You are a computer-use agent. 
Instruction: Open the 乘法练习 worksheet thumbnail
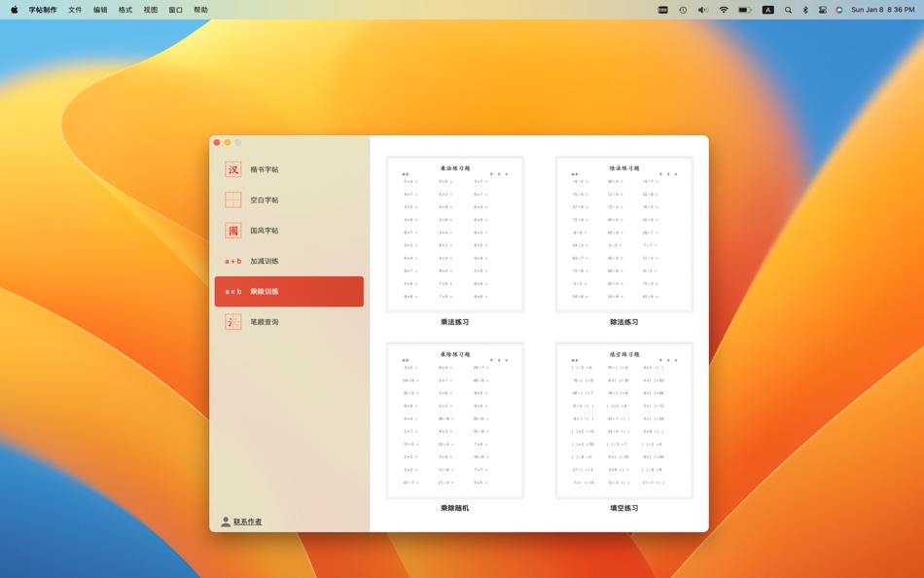pyautogui.click(x=455, y=235)
